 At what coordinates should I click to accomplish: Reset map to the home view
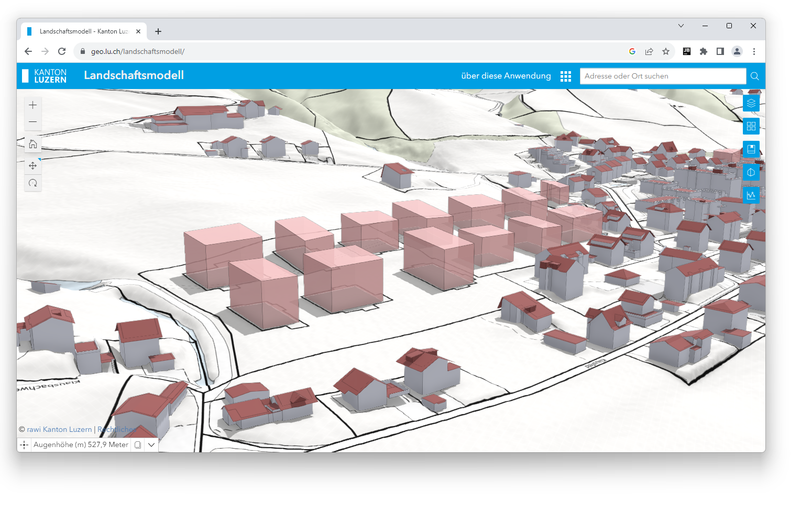tap(32, 144)
